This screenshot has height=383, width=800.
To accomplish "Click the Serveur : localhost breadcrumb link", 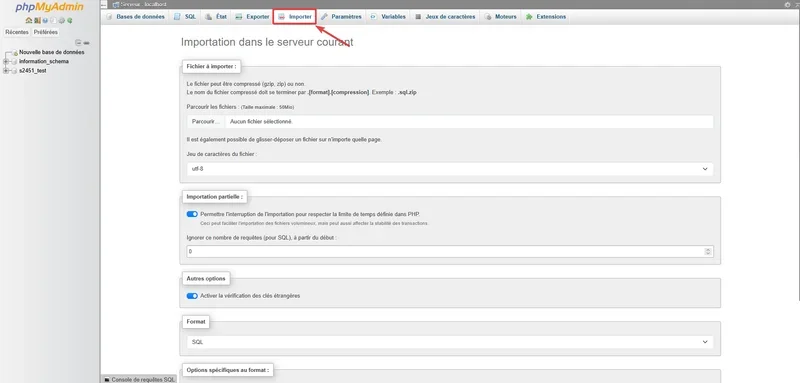I will [x=143, y=4].
